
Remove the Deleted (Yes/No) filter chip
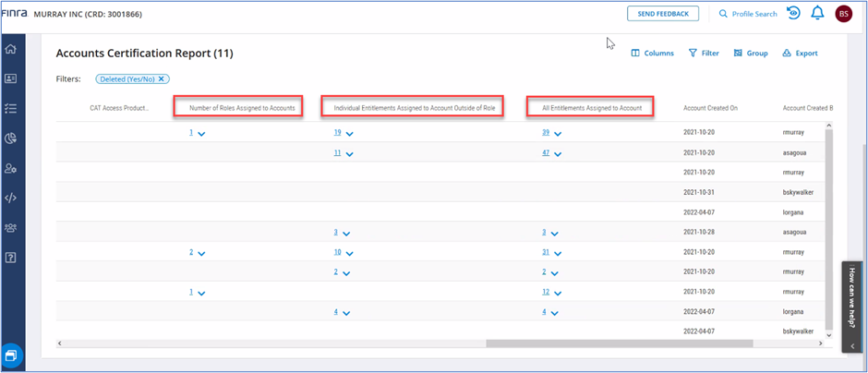point(162,79)
